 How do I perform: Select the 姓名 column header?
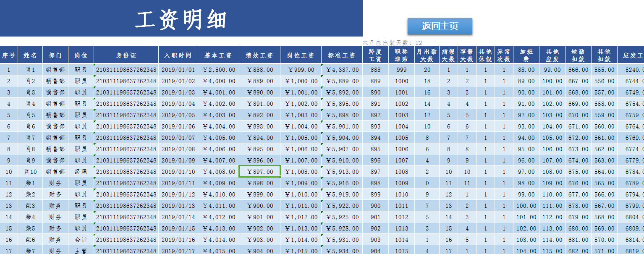tap(30, 55)
